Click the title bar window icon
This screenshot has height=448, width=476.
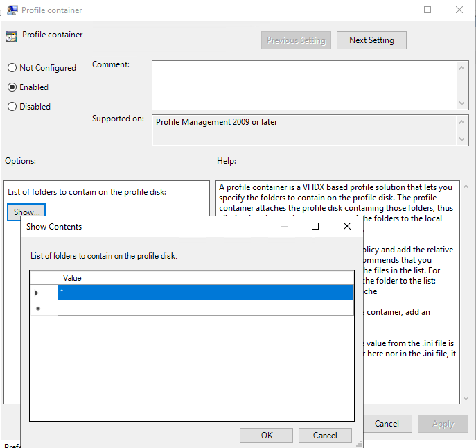[10, 10]
